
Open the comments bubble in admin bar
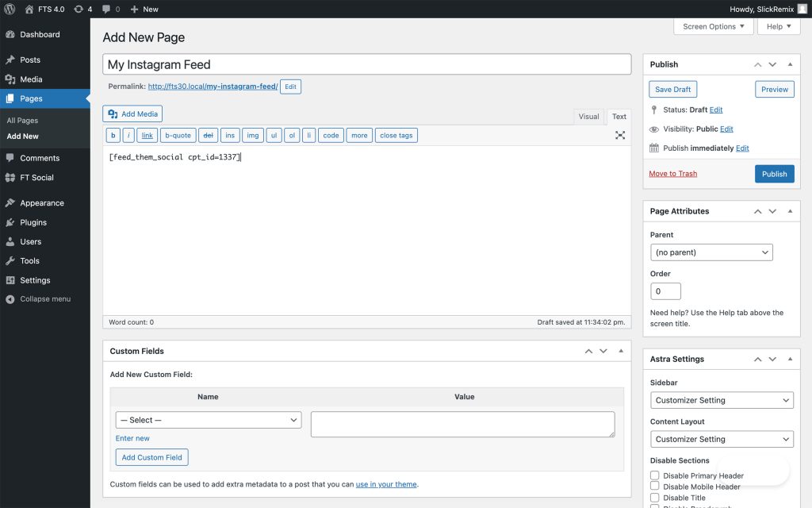pyautogui.click(x=111, y=9)
